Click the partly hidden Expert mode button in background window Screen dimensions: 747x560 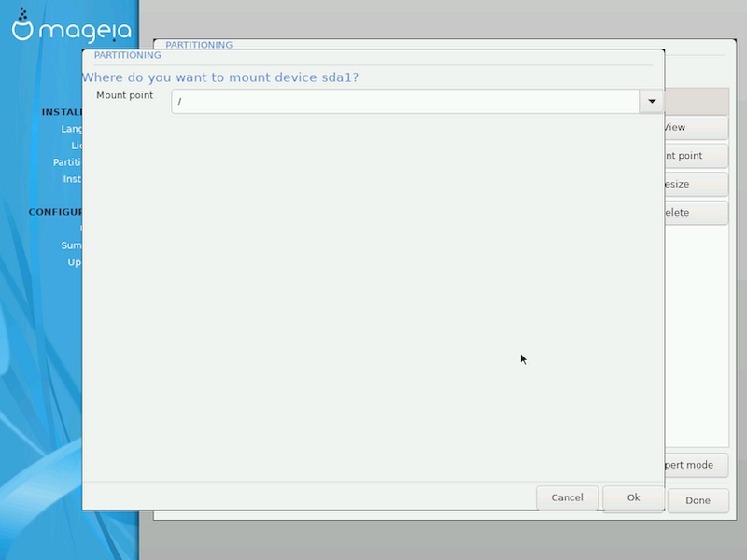pos(696,465)
